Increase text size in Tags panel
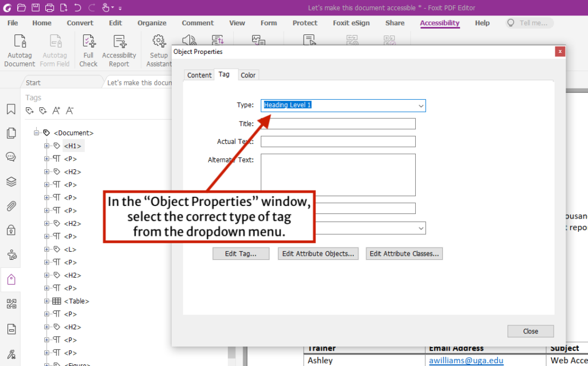The width and height of the screenshot is (588, 366). click(x=56, y=110)
